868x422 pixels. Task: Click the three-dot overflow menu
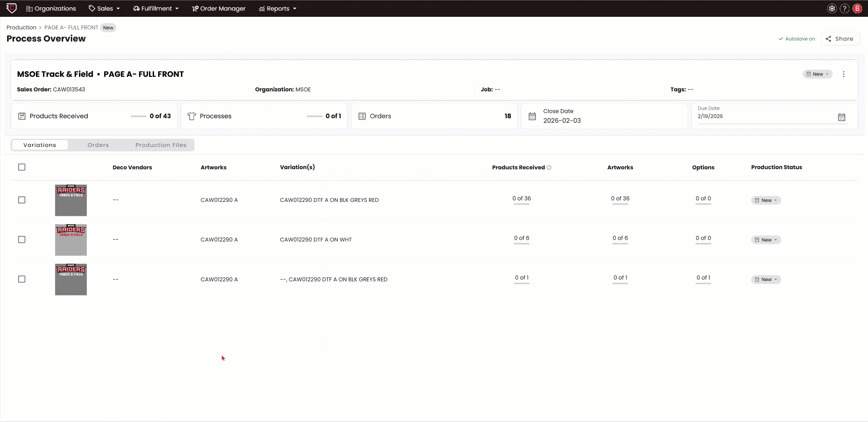click(x=844, y=74)
